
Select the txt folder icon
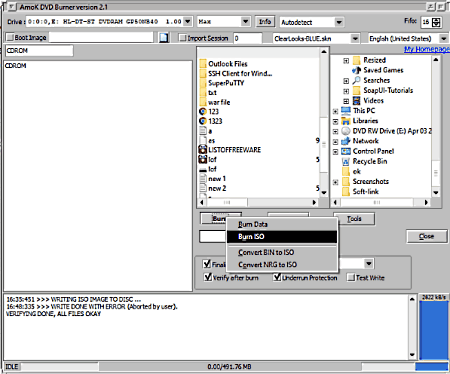coord(203,92)
